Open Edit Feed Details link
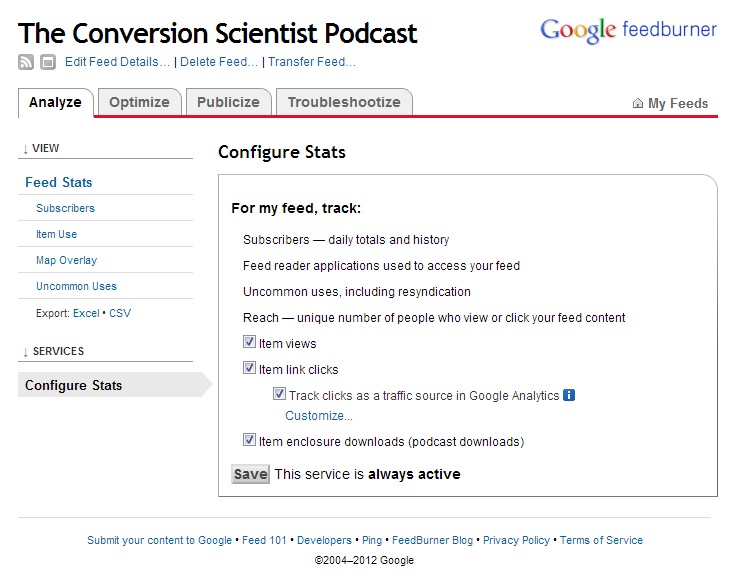This screenshot has height=573, width=735. [117, 62]
